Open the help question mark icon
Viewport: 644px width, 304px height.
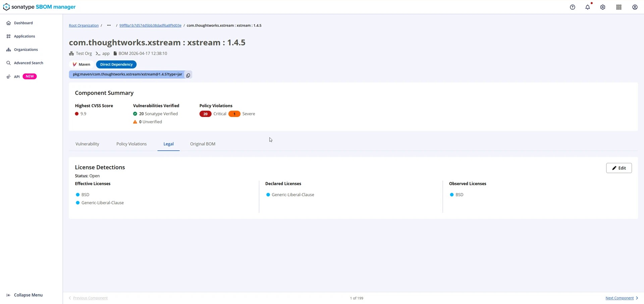(573, 7)
